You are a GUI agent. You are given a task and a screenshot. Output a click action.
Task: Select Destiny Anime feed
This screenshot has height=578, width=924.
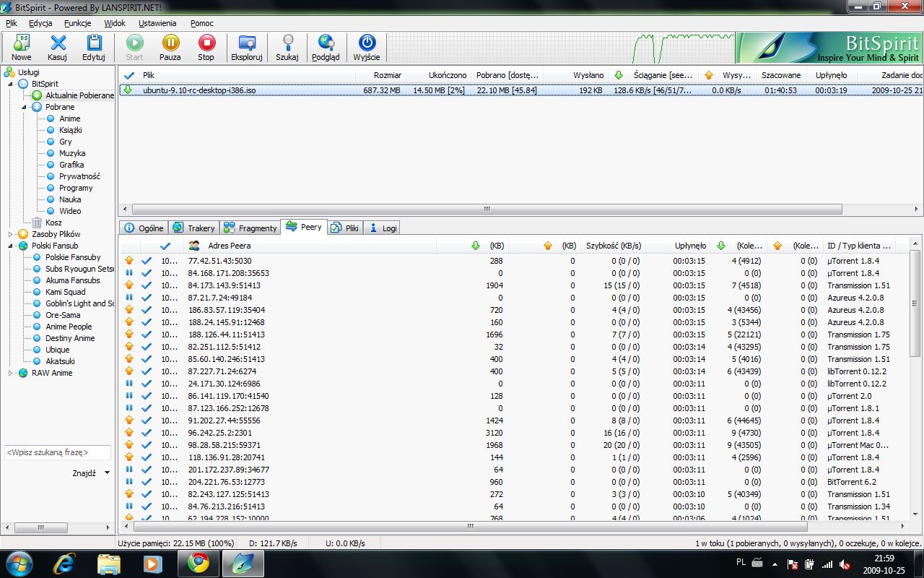(x=70, y=338)
